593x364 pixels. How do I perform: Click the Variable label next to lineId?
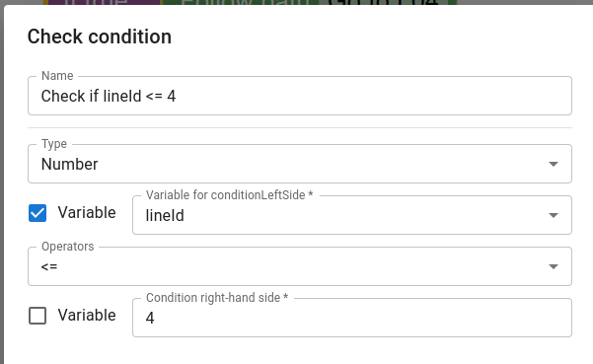(87, 212)
